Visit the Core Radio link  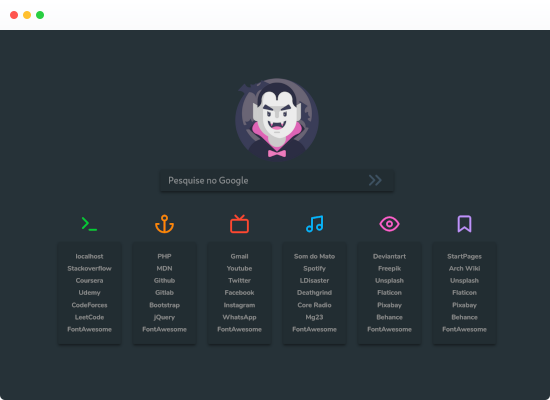pyautogui.click(x=314, y=305)
